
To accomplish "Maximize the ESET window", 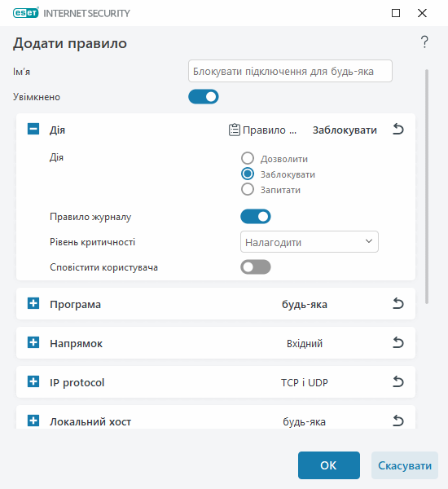I will pyautogui.click(x=396, y=13).
